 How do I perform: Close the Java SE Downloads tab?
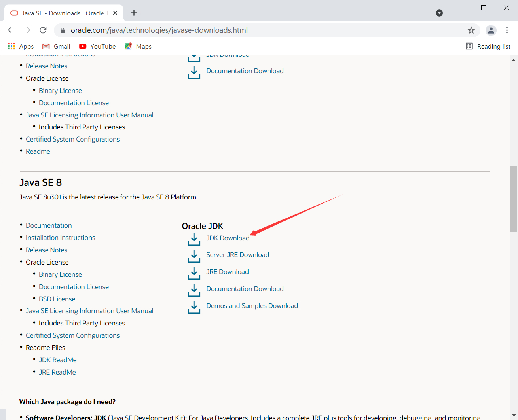(x=115, y=13)
